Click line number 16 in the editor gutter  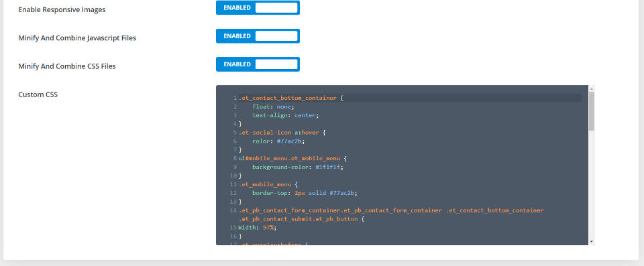[233, 236]
